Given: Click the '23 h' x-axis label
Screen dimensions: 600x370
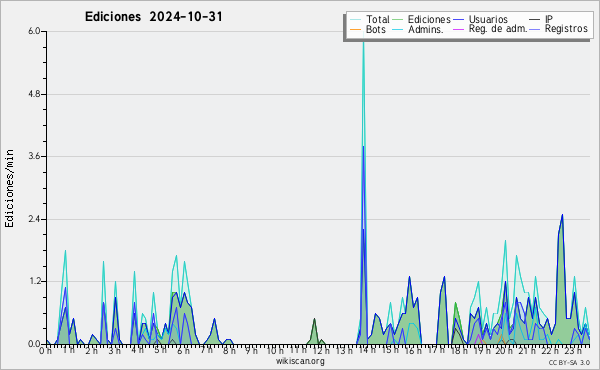Looking at the screenshot, I should pos(573,350).
